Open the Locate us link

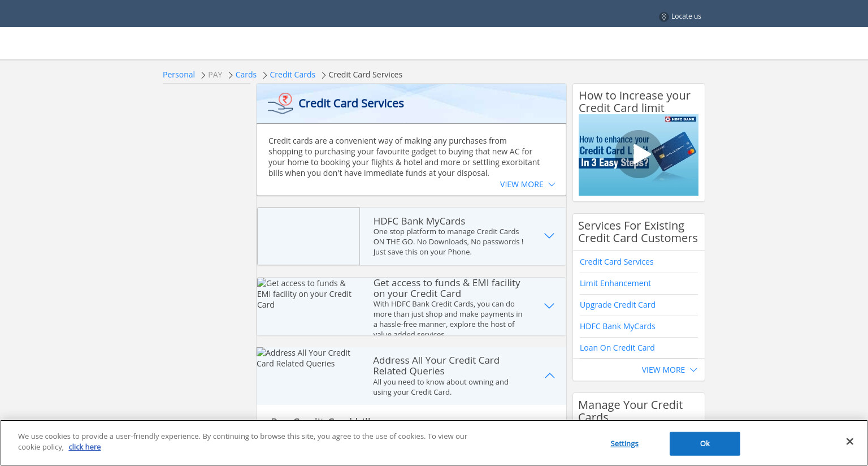tap(686, 16)
